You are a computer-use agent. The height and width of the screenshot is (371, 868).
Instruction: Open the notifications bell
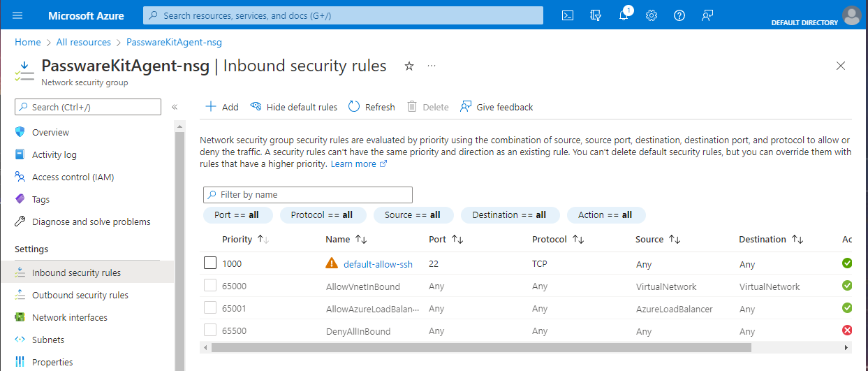click(624, 15)
